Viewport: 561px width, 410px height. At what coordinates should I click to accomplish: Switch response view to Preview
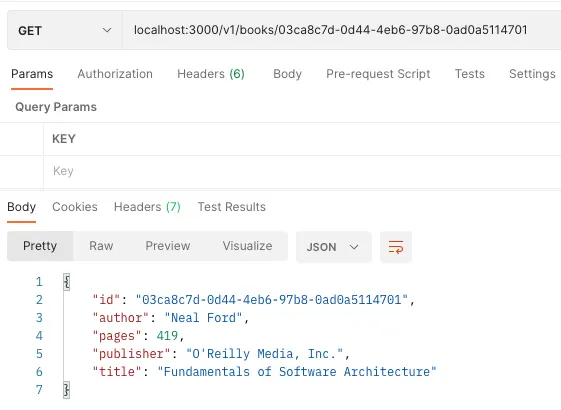[167, 246]
